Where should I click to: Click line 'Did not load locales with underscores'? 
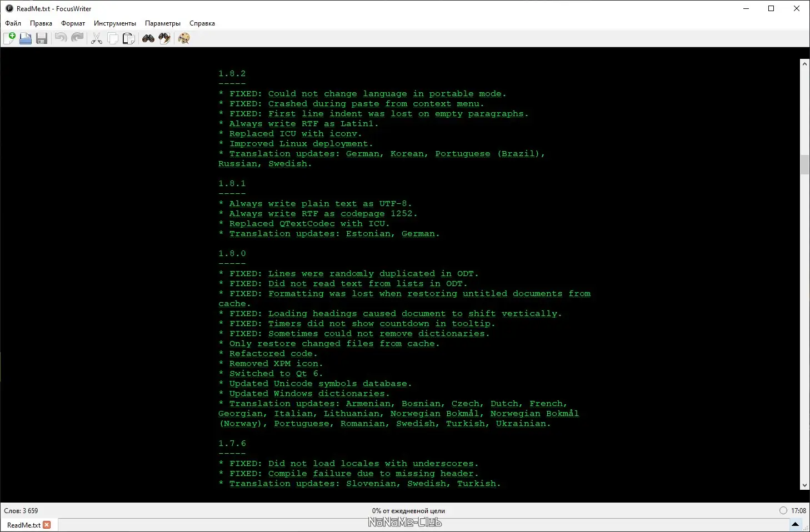(349, 464)
